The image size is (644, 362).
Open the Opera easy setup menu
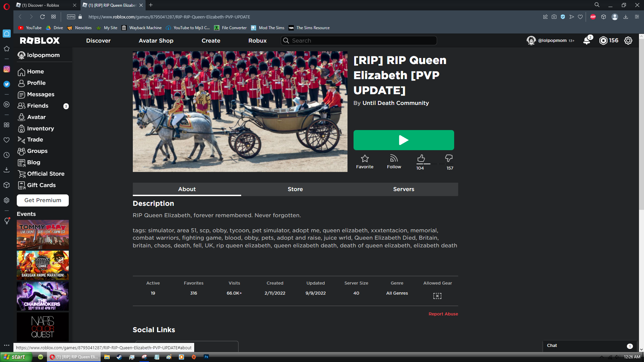click(x=637, y=17)
